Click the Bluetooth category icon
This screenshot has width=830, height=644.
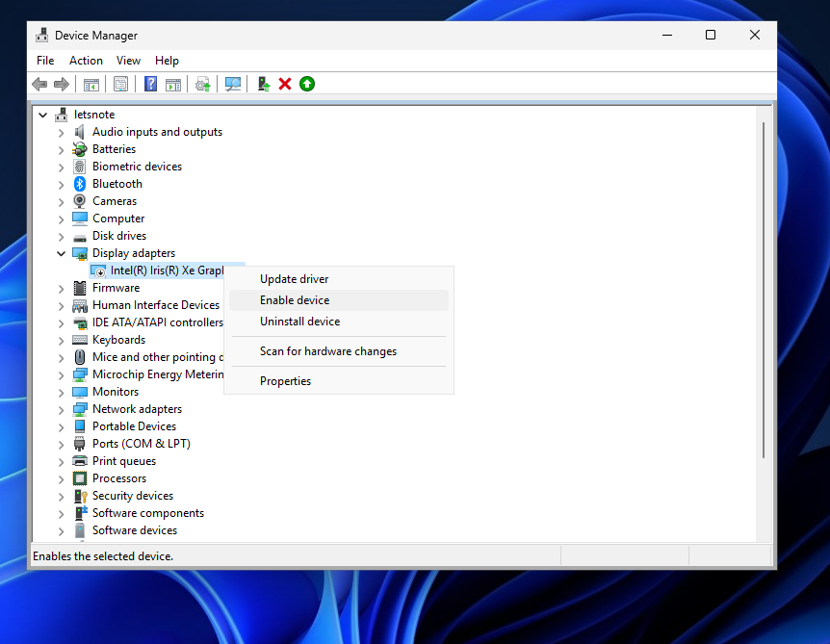[x=79, y=184]
